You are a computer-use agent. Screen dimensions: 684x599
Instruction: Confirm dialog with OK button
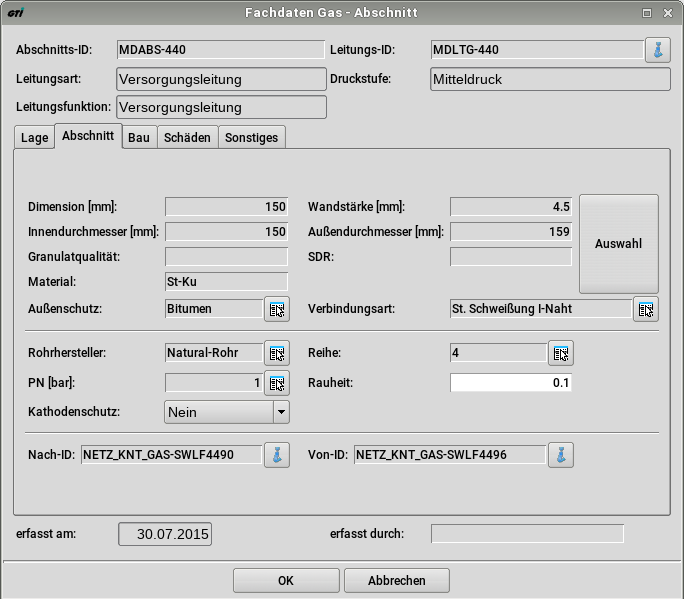[x=286, y=580]
